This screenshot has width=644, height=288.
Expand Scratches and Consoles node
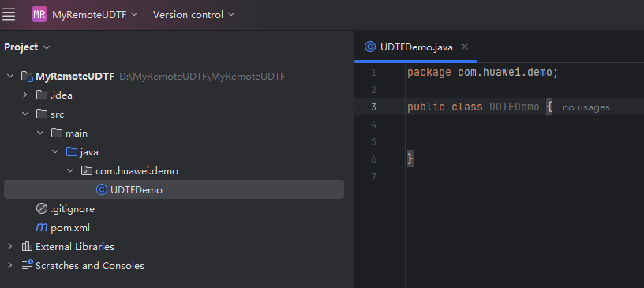coord(9,265)
